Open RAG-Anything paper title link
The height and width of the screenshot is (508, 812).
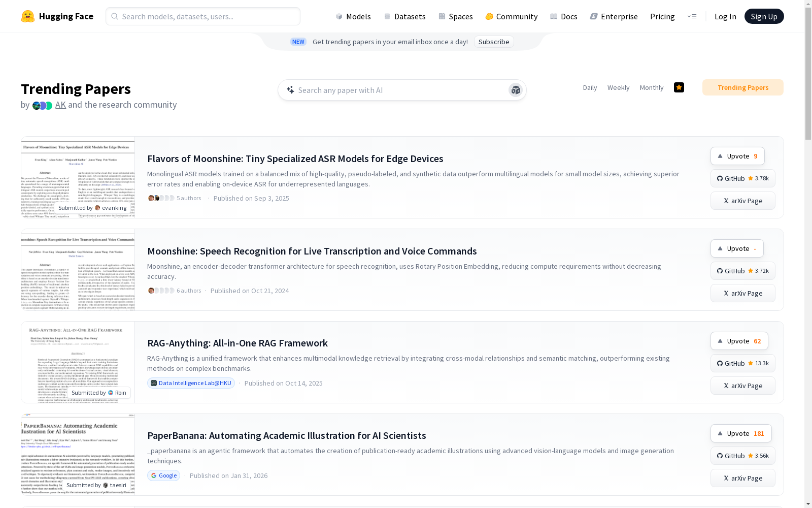point(238,343)
